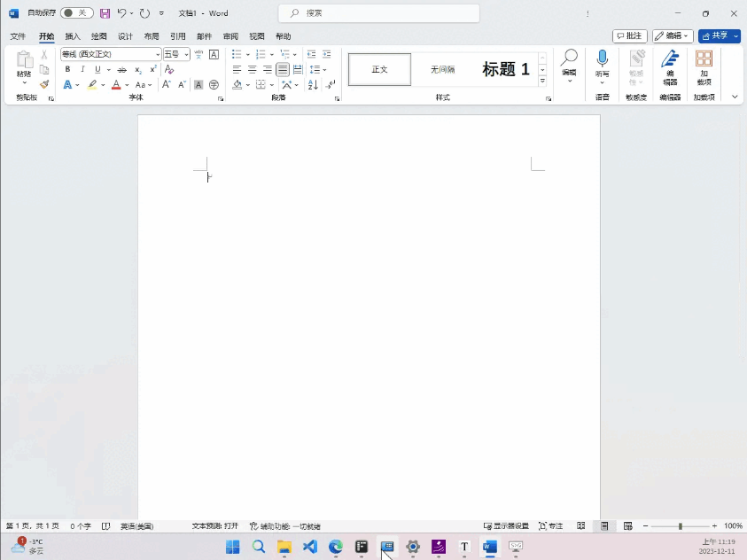Apply center paragraph alignment
The width and height of the screenshot is (747, 560).
tap(252, 69)
